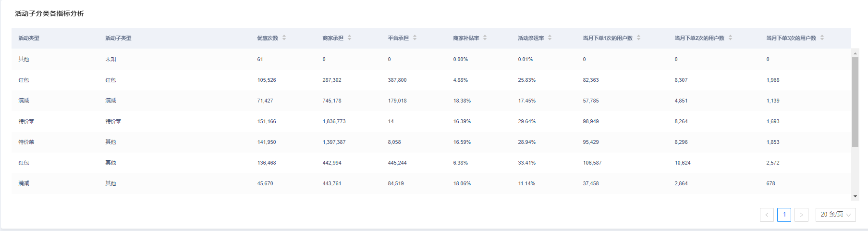
Task: Click the value 179,018 cell
Action: tap(397, 101)
